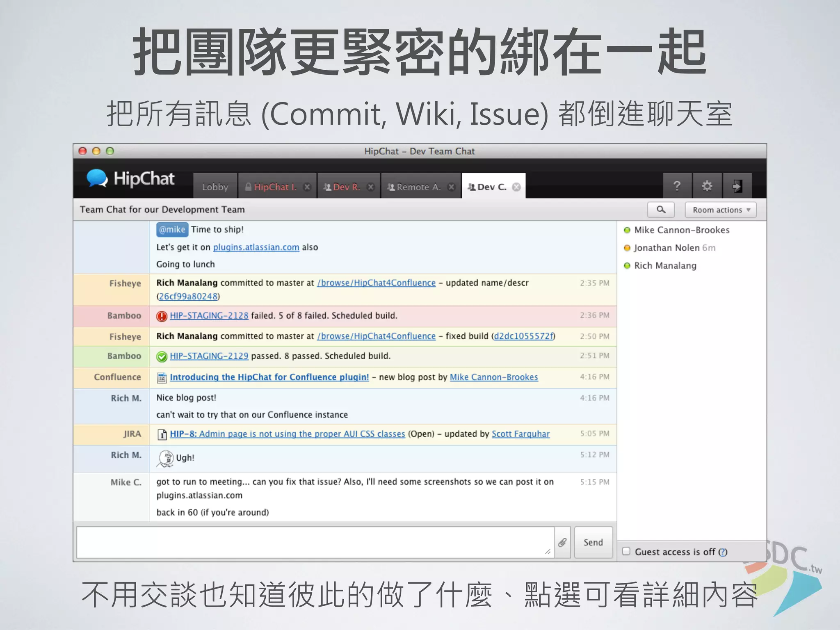Click the HipChat logo
Screen dimensions: 840x630
[x=130, y=179]
